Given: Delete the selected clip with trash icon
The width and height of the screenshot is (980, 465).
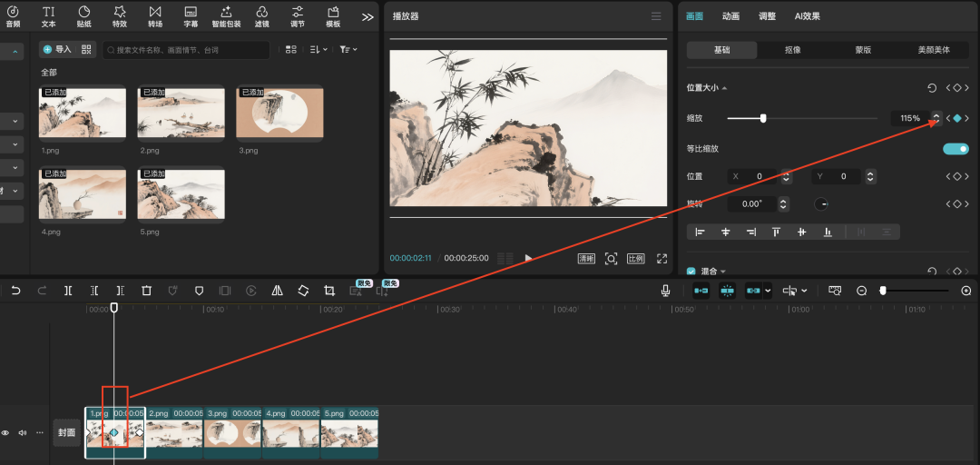Looking at the screenshot, I should (146, 291).
